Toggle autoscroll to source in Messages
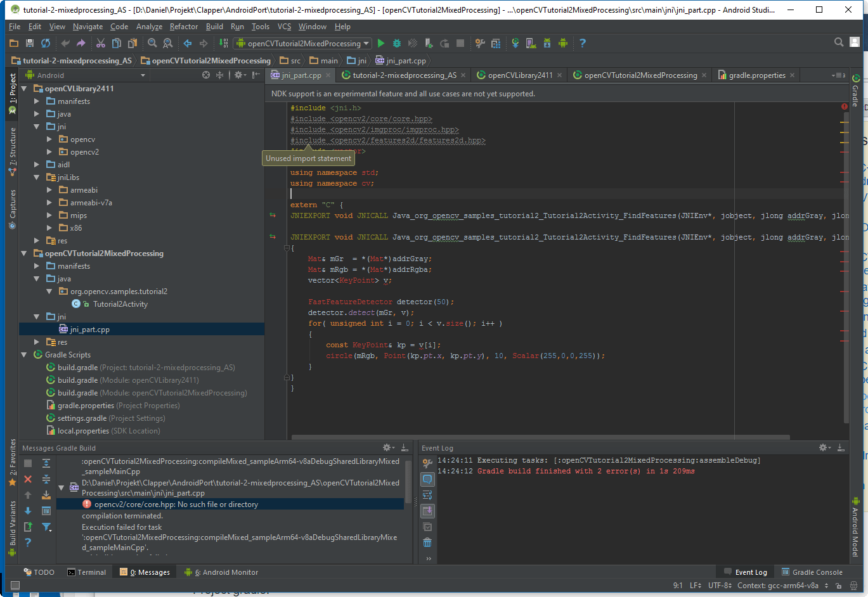This screenshot has height=597, width=868. click(46, 495)
